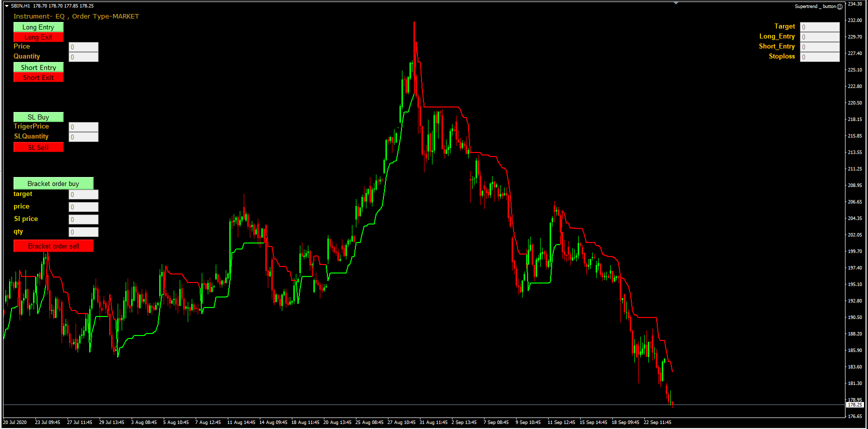The image size is (868, 429).
Task: Click the Short Entry button
Action: point(39,67)
